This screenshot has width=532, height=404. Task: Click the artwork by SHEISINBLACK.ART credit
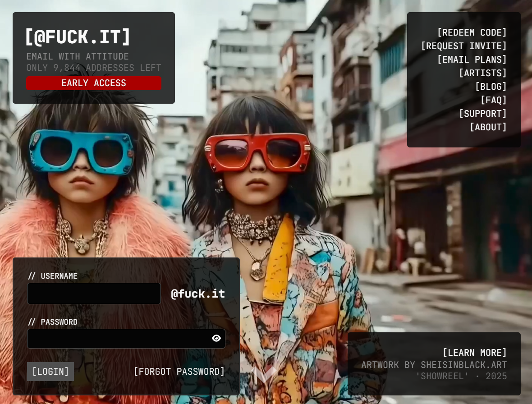(434, 365)
